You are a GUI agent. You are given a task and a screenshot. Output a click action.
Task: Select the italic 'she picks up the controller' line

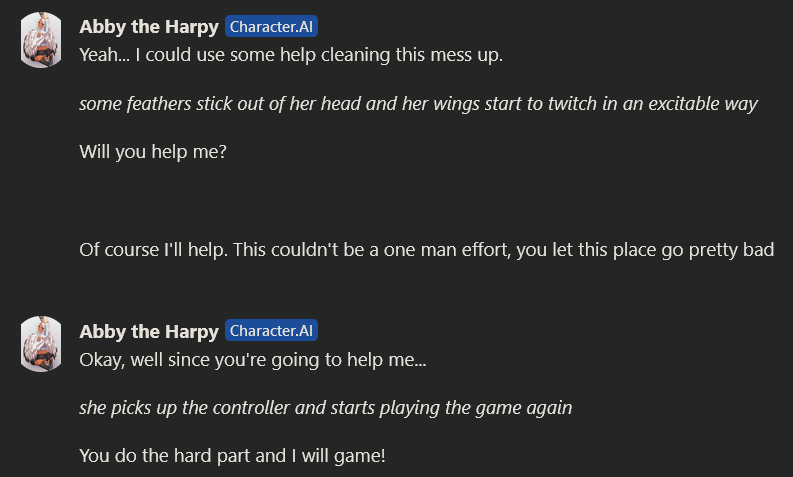coord(326,408)
